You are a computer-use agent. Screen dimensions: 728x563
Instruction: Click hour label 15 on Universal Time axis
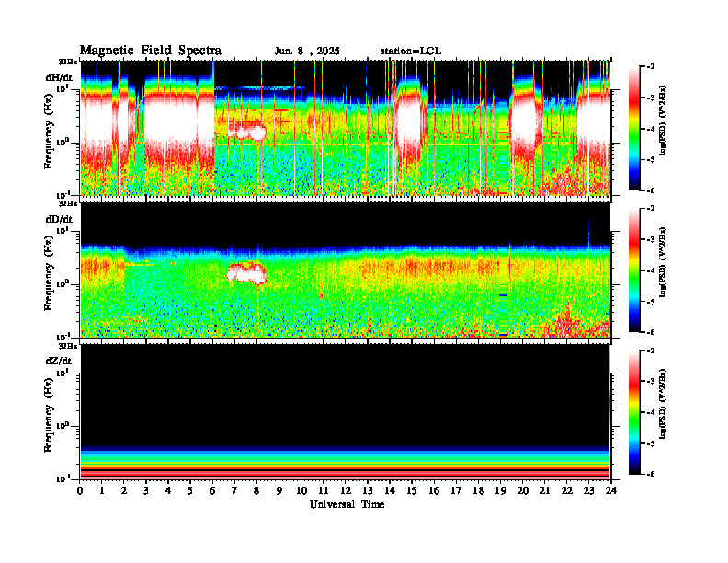412,491
